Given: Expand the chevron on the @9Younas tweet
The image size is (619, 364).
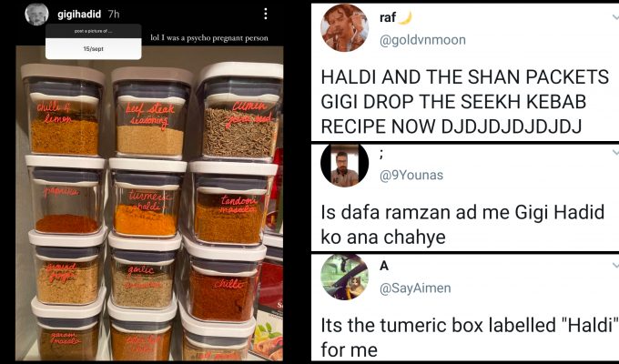Looking at the screenshot, I should coord(615,152).
